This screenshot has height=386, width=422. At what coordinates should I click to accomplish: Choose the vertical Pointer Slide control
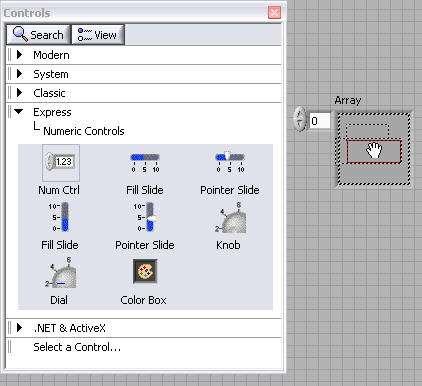click(x=146, y=217)
